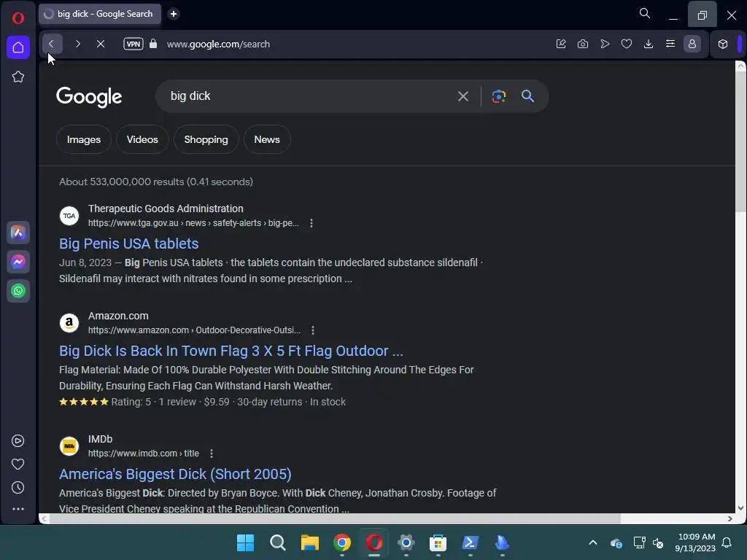This screenshot has height=560, width=747.
Task: Open sidebar setup three-dots menu
Action: pyautogui.click(x=18, y=509)
